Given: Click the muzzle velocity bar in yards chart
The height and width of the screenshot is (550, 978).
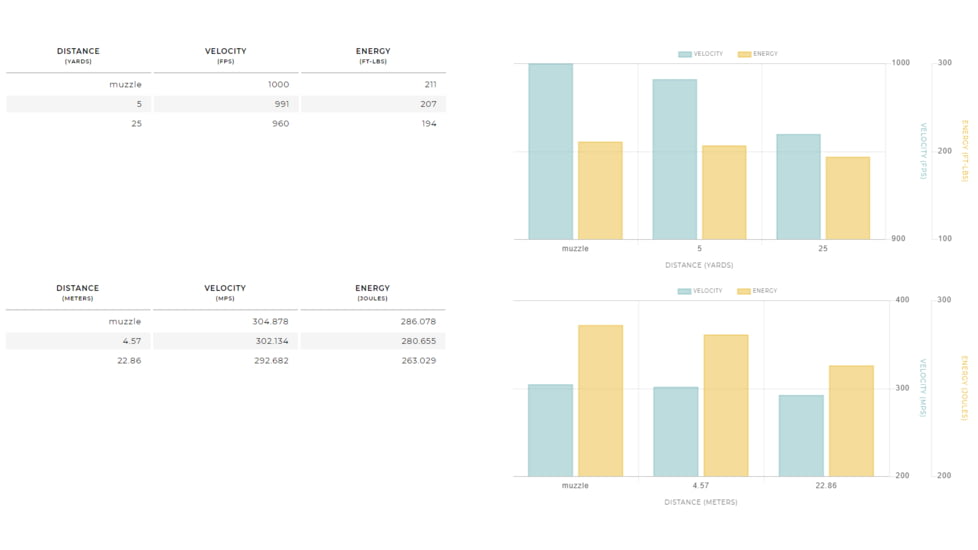Looking at the screenshot, I should 550,152.
